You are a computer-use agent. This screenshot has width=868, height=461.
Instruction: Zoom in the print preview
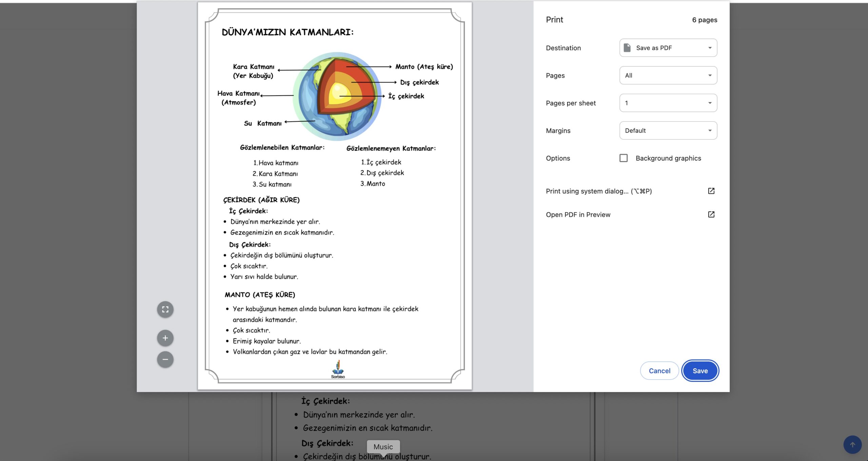coord(165,338)
